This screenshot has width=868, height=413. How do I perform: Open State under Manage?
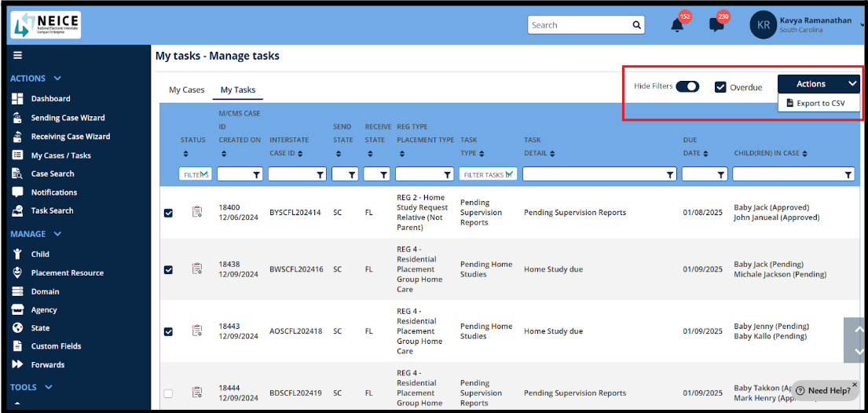[x=40, y=327]
